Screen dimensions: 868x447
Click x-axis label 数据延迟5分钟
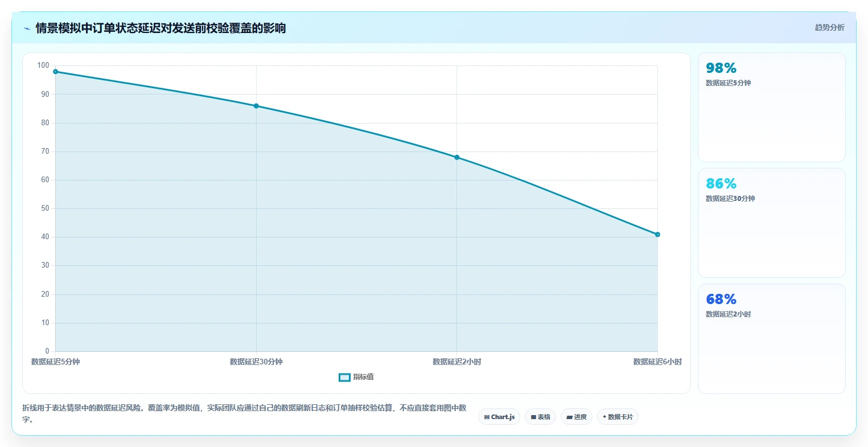tap(55, 362)
